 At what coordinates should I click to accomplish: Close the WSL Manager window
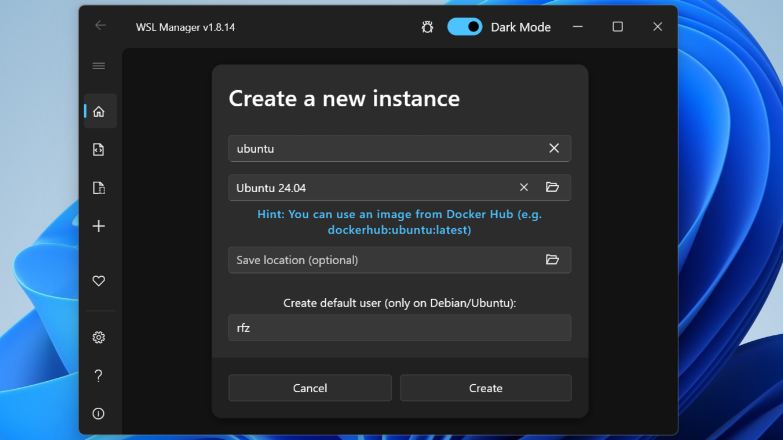(x=658, y=27)
